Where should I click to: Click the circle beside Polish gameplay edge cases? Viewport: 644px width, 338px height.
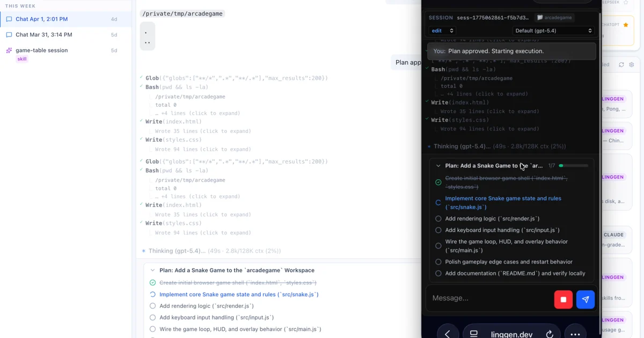[438, 262]
